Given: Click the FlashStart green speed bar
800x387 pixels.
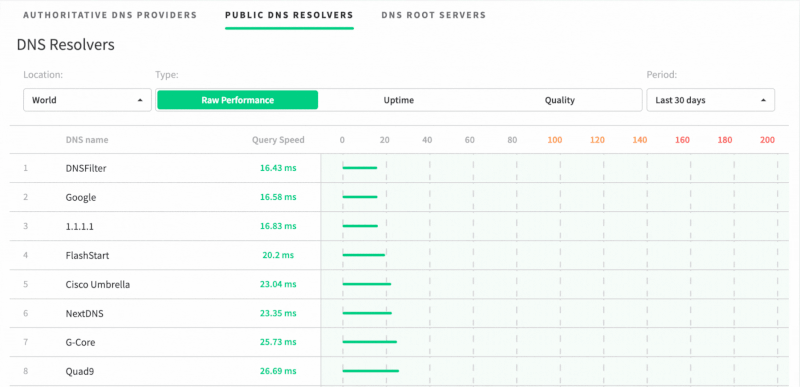Looking at the screenshot, I should (364, 254).
